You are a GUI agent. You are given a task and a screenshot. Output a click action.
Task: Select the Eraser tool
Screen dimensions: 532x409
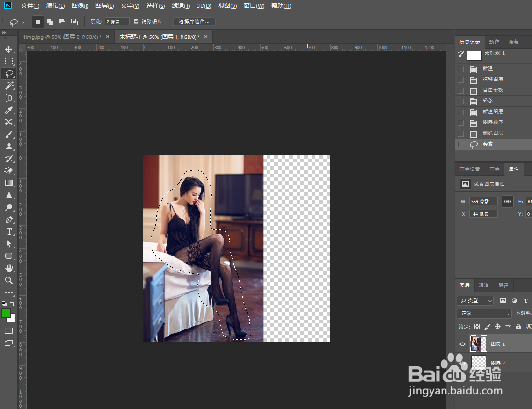[9, 171]
